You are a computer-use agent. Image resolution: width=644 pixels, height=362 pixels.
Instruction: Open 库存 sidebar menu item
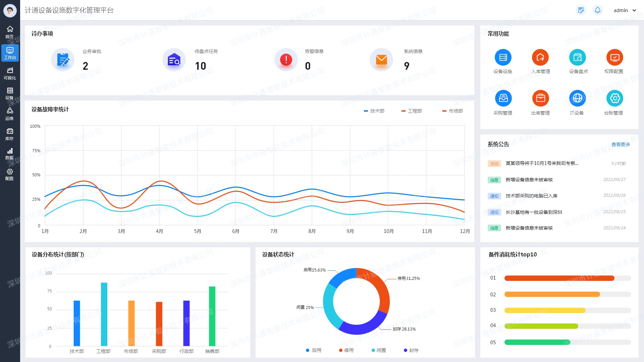point(10,134)
